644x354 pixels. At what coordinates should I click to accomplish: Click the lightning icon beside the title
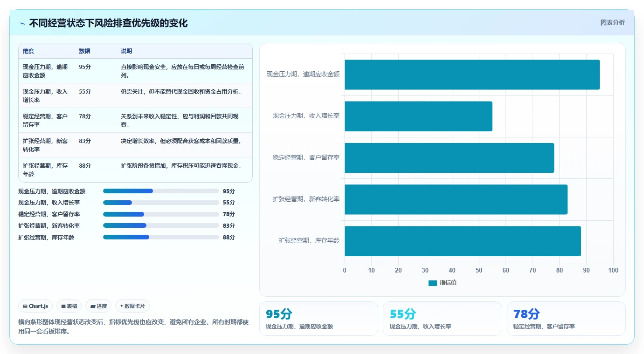click(x=22, y=23)
